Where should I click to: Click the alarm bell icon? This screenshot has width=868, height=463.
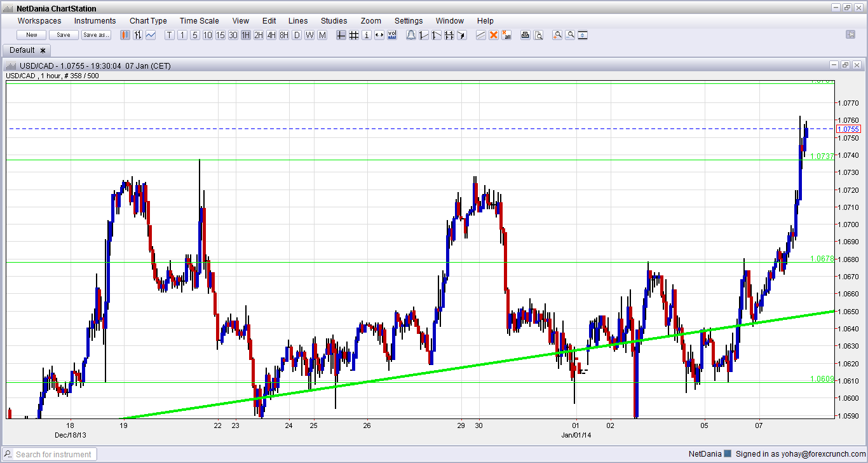click(x=411, y=35)
